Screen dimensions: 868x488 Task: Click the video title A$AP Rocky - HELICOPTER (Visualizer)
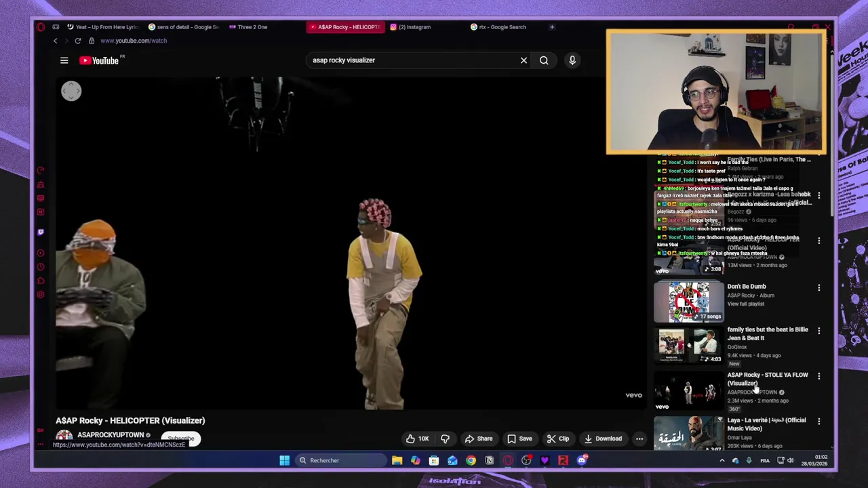[130, 420]
